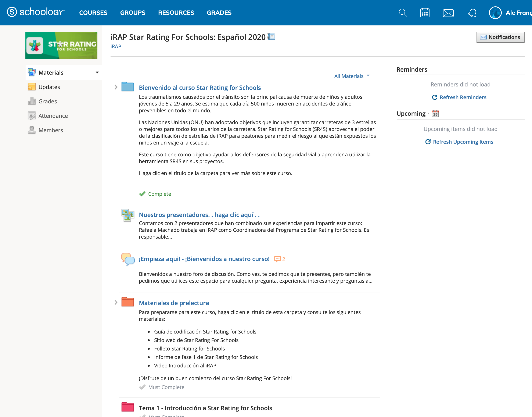Click Folleto Star Rating for Schools bullet
Image resolution: width=532 pixels, height=417 pixels.
point(189,349)
